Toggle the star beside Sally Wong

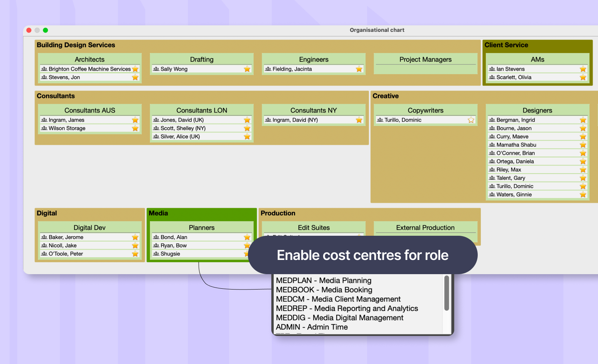coord(247,69)
